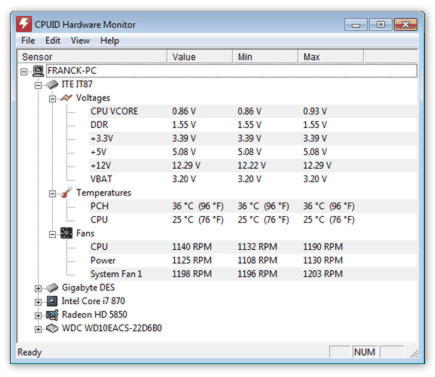Image resolution: width=435 pixels, height=377 pixels.
Task: Collapse the Voltages section
Action: point(52,99)
